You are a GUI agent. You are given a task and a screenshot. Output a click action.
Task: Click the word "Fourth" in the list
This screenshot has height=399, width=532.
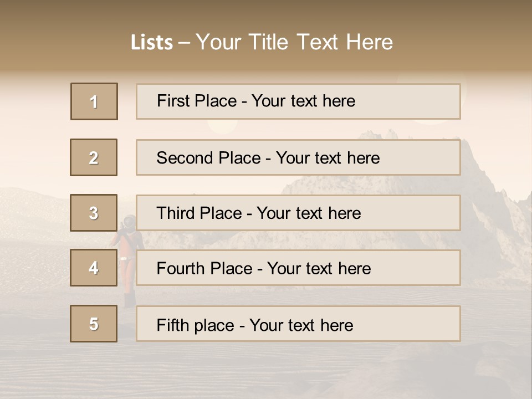pos(181,268)
